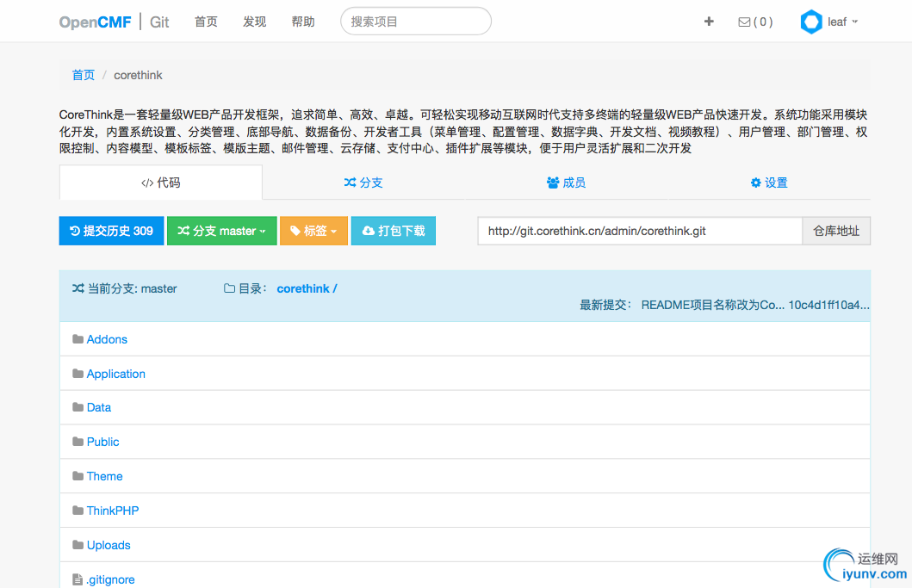
Task: Click the 搜索项目 search field
Action: click(416, 22)
